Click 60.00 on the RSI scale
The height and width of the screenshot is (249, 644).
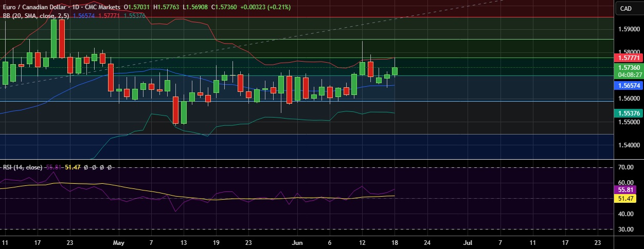point(626,183)
